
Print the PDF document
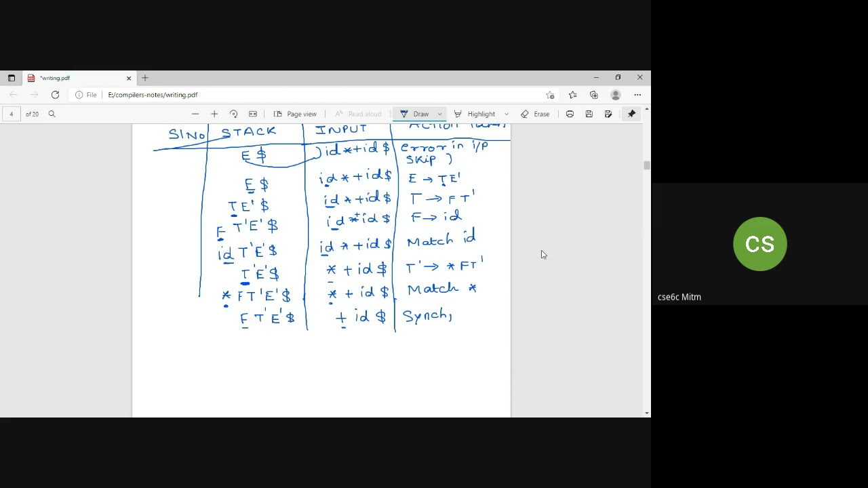click(570, 114)
